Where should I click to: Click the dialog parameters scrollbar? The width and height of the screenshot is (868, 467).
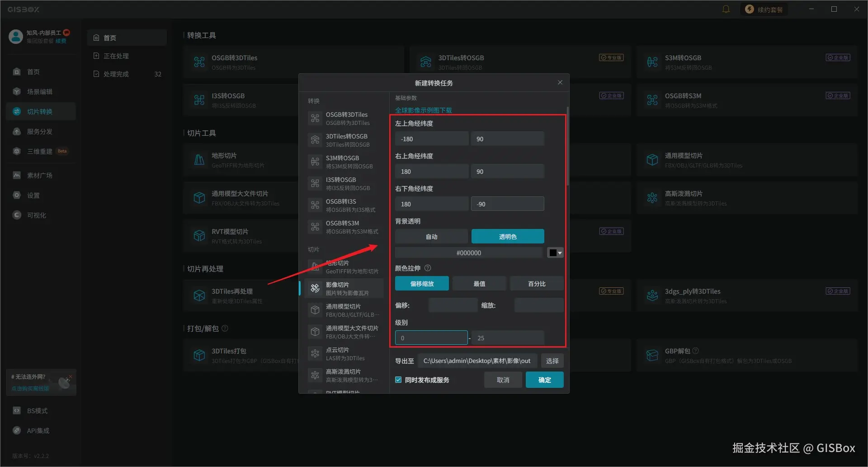click(567, 146)
